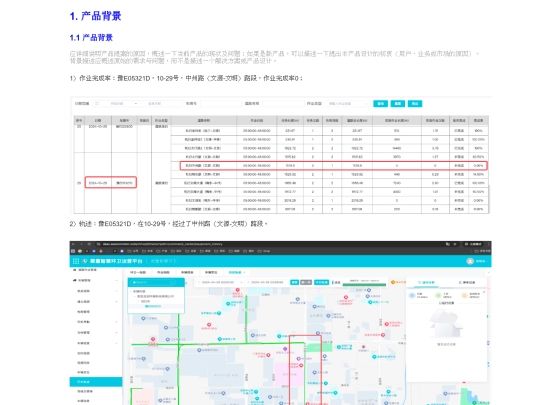Click the 智慧环卫运营平台 title in cyan header

pyautogui.click(x=116, y=261)
